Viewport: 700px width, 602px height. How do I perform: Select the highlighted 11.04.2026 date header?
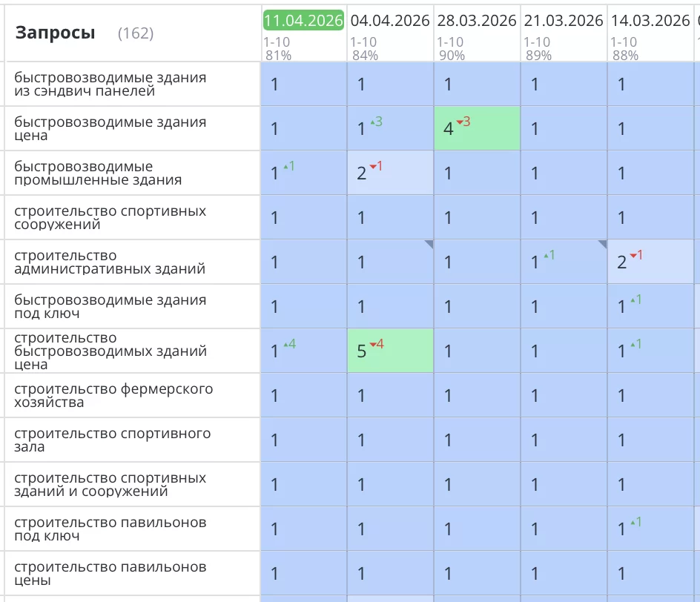(303, 21)
